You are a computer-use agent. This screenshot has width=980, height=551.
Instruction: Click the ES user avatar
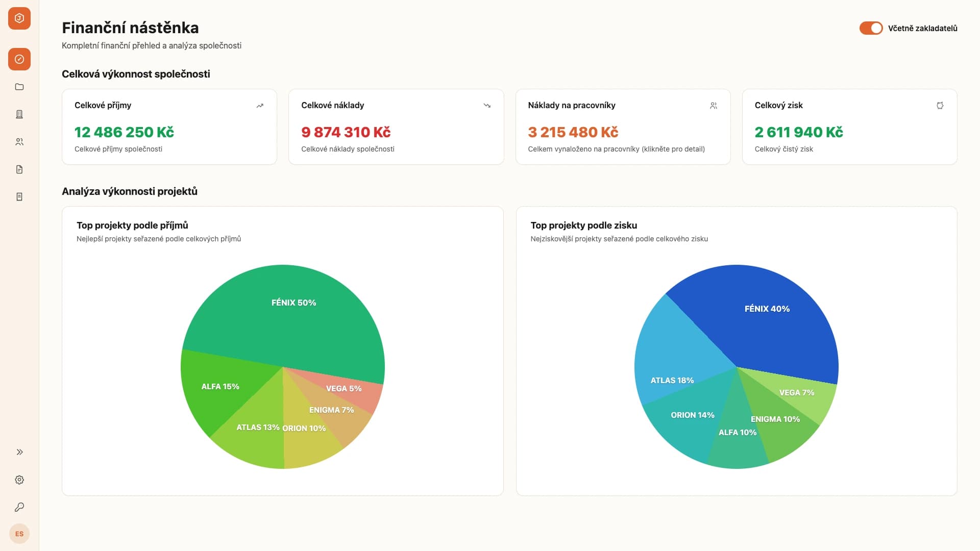[x=19, y=534]
